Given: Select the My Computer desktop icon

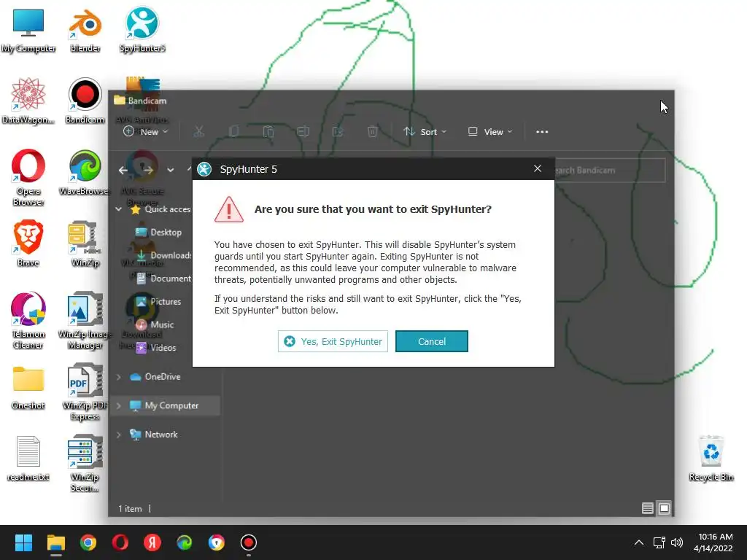Looking at the screenshot, I should click(x=28, y=29).
